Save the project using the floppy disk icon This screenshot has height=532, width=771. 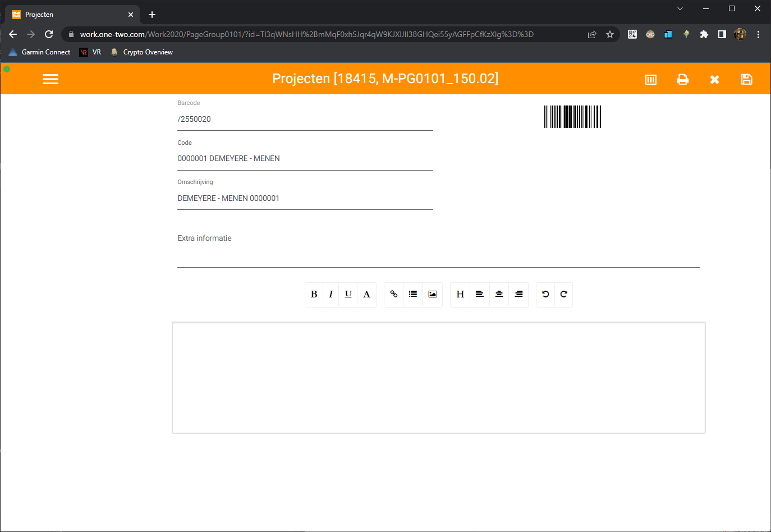click(x=746, y=80)
